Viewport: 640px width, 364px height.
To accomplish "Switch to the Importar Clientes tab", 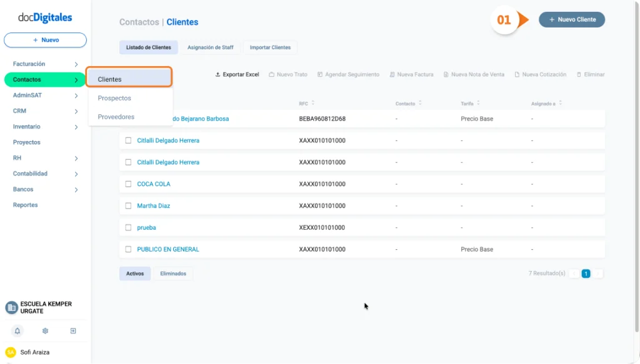I will point(270,47).
